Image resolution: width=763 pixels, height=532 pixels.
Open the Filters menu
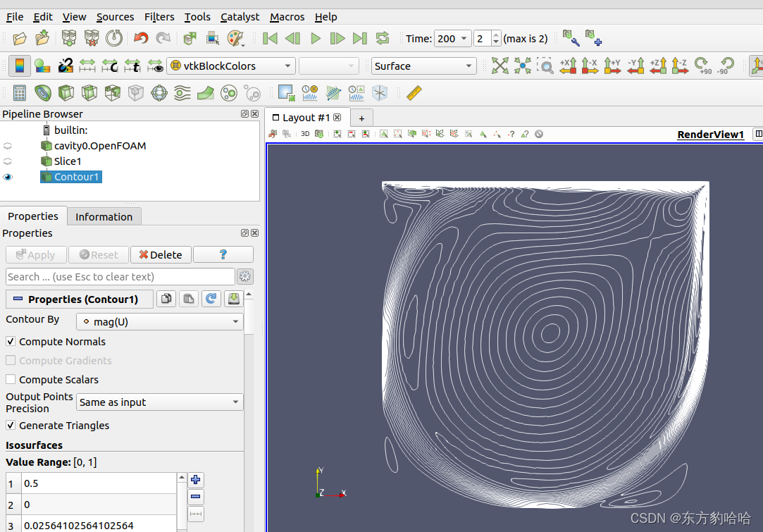(159, 17)
